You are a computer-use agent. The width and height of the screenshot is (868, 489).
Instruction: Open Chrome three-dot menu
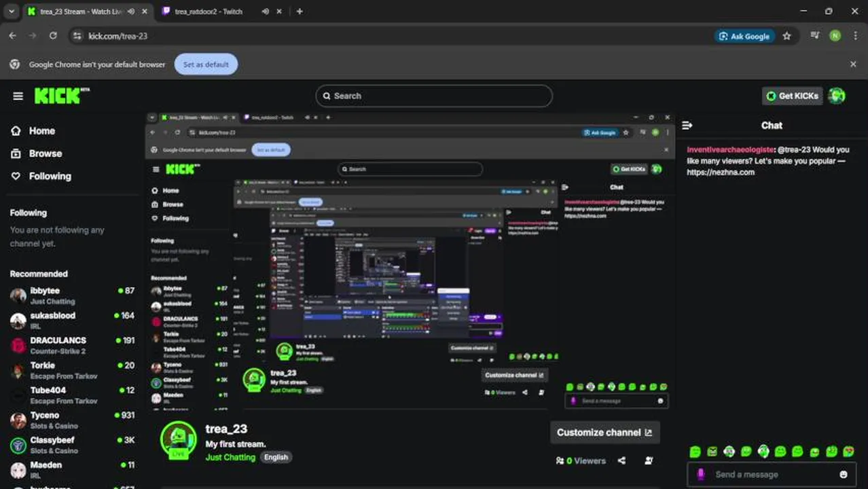pos(854,36)
